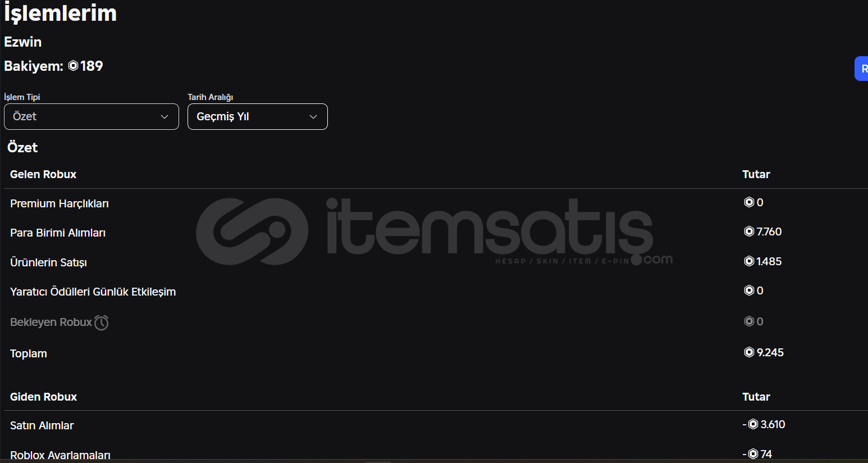Click the Robux icon beside 7.760 amount
Screen dimensions: 868x463
pyautogui.click(x=749, y=231)
